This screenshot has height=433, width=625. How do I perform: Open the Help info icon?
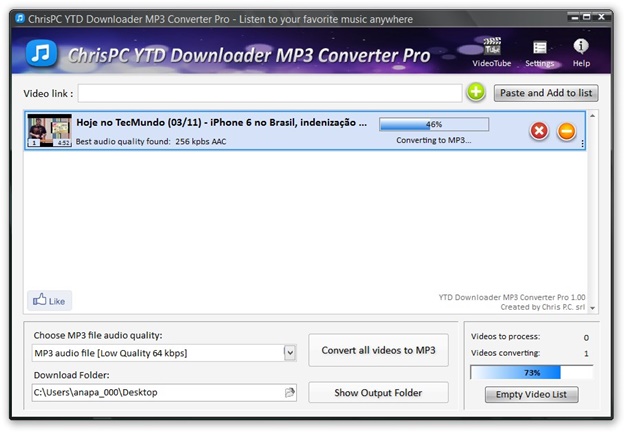click(581, 52)
